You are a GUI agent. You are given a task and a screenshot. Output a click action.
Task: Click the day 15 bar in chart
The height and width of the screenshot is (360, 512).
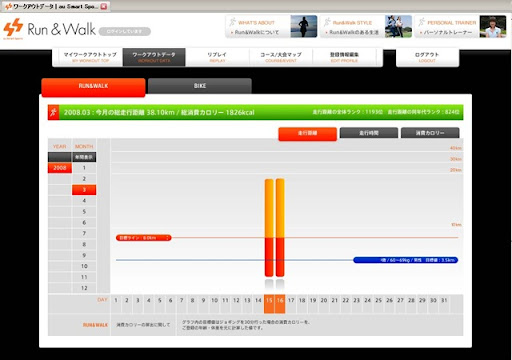coord(269,228)
